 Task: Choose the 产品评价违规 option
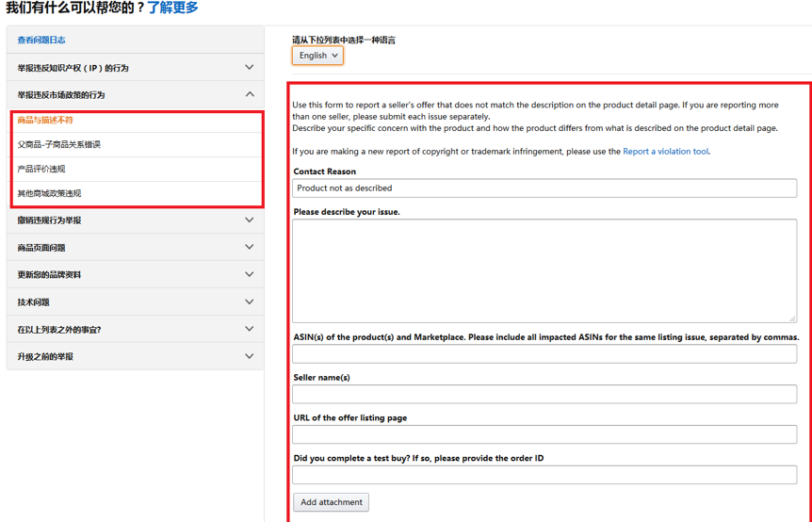[x=41, y=170]
